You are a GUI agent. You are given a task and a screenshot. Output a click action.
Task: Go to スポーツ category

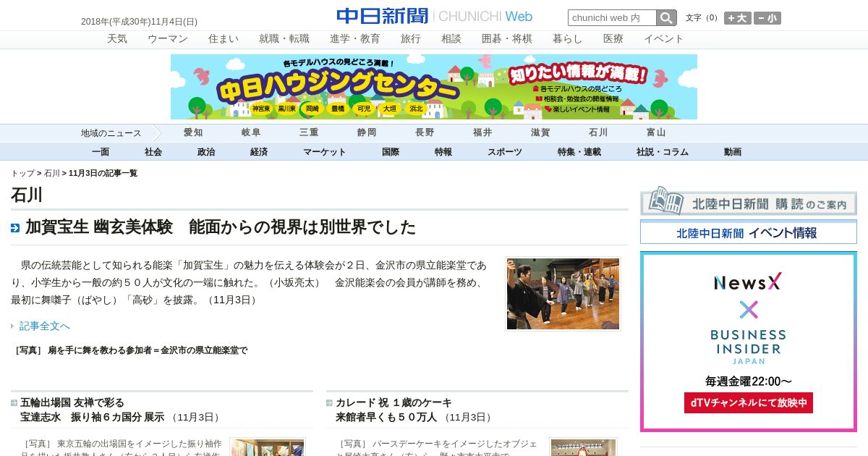pos(505,152)
